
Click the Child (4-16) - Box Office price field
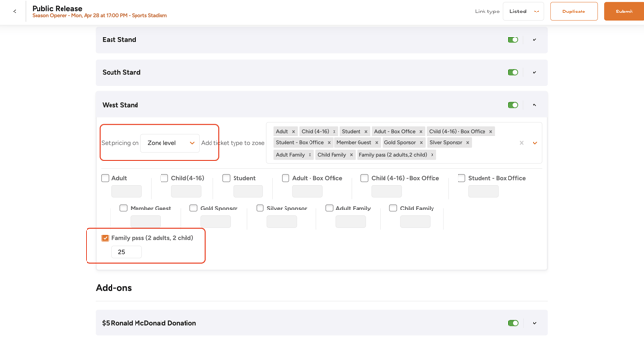[x=386, y=191]
